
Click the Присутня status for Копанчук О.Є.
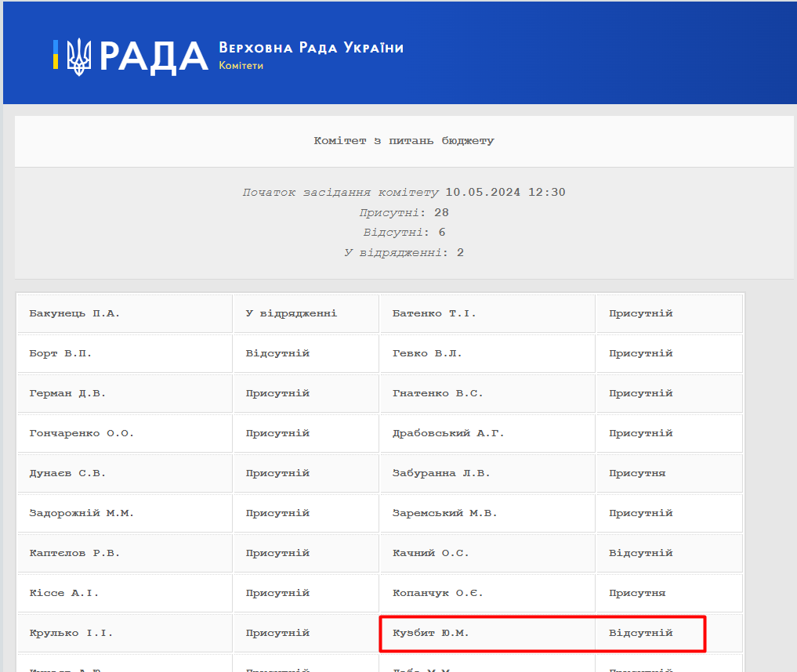tap(669, 593)
